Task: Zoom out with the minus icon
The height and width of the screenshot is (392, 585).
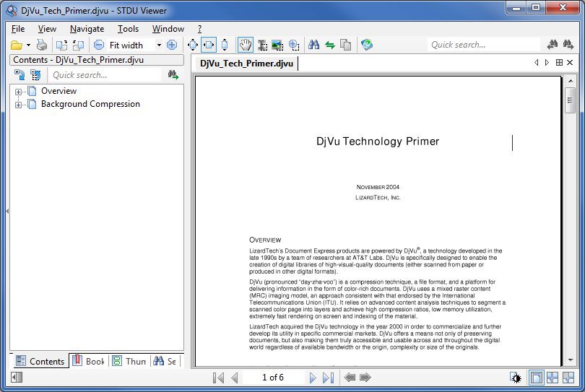Action: [98, 45]
